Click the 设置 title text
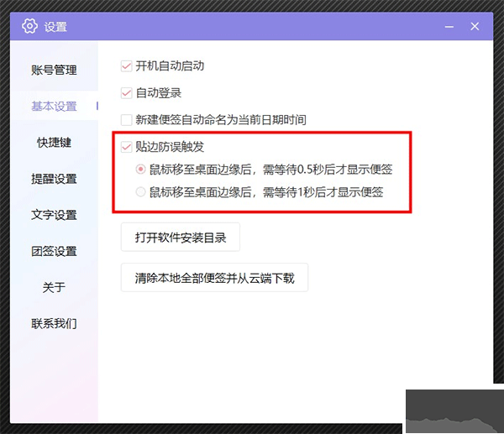This screenshot has height=434, width=504. (x=55, y=27)
